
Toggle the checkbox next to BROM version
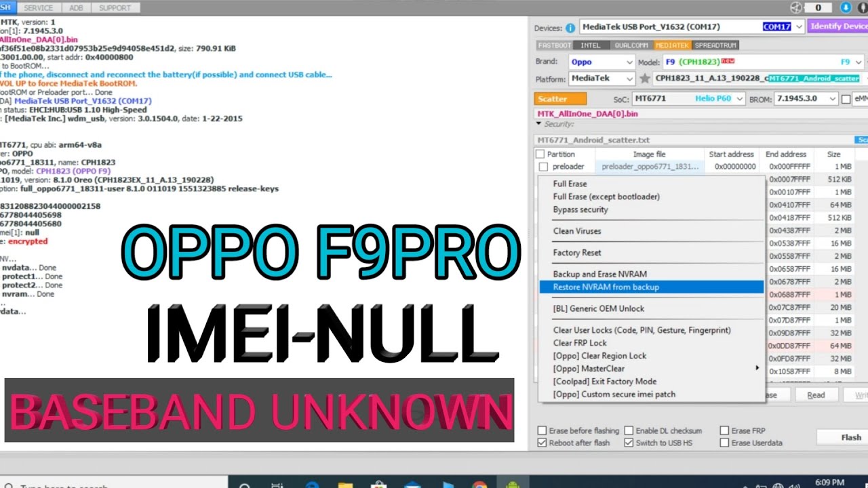point(846,99)
